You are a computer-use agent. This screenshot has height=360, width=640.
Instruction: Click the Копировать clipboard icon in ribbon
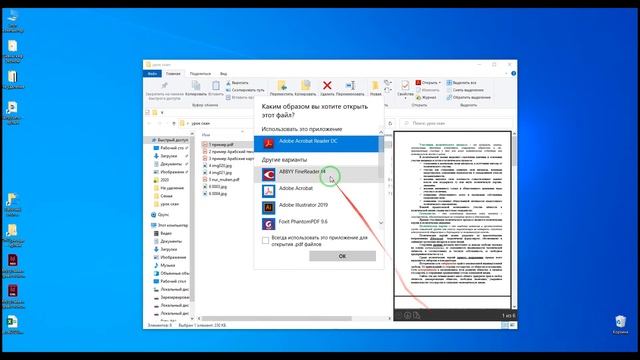click(196, 86)
